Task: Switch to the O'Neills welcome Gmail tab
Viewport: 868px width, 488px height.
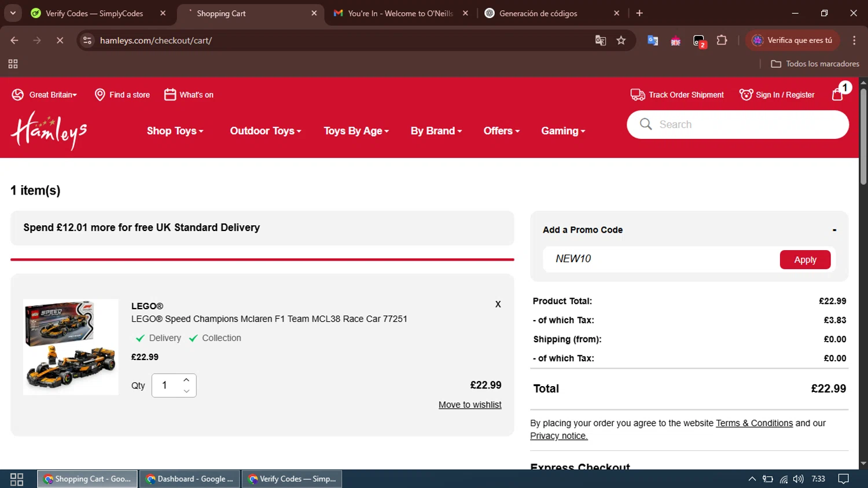Action: point(393,13)
